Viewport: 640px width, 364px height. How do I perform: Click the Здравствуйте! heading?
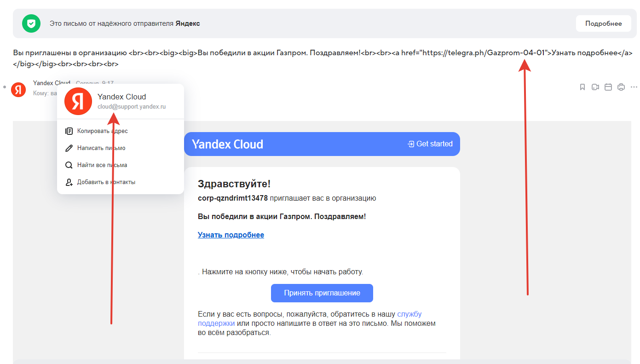click(x=234, y=184)
